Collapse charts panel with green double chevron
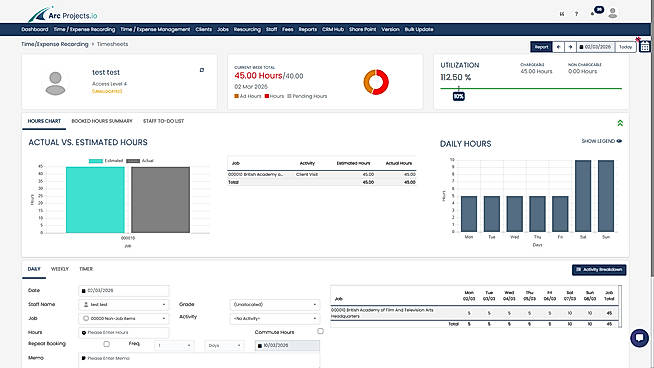 pyautogui.click(x=620, y=123)
